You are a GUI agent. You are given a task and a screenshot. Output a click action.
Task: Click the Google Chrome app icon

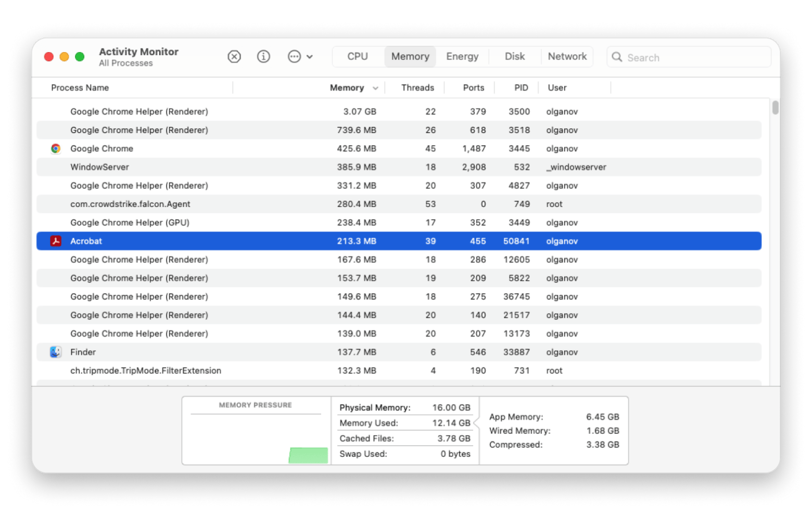coord(56,149)
